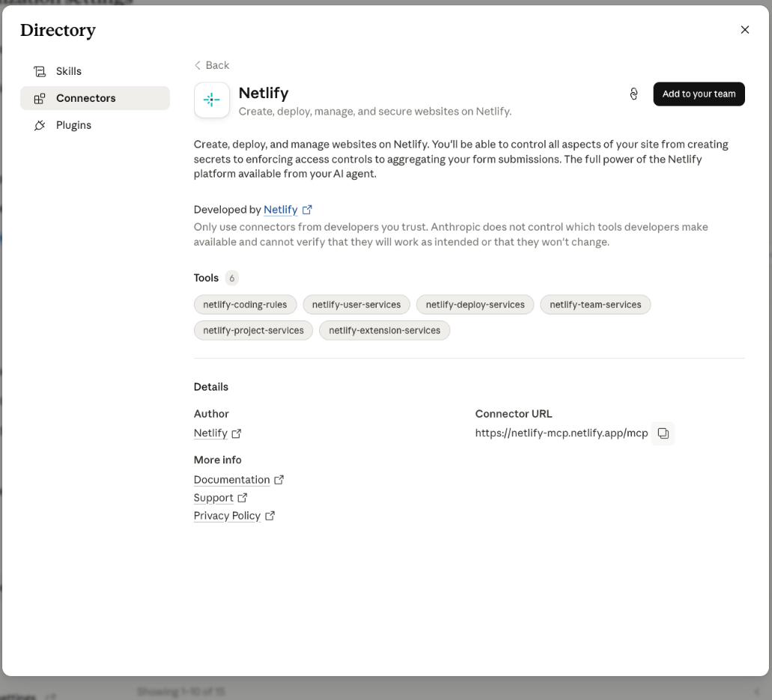Copy link to Netlify connector icon
Viewport: 772px width, 700px height.
pos(633,94)
